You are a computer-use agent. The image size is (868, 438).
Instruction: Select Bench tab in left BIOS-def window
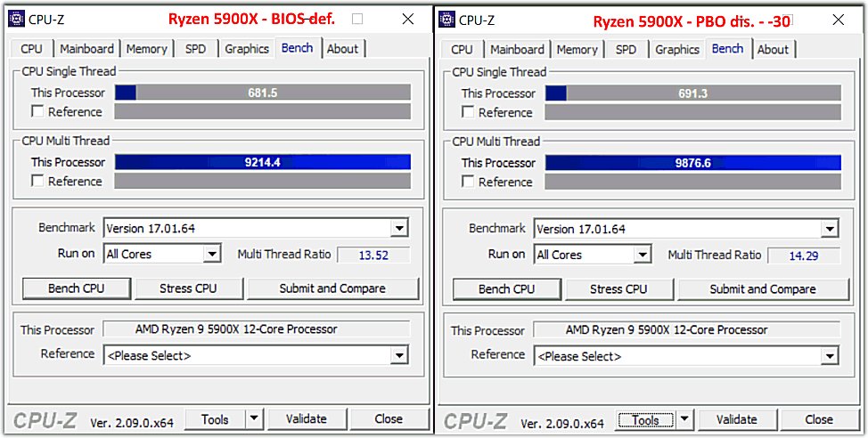point(298,47)
